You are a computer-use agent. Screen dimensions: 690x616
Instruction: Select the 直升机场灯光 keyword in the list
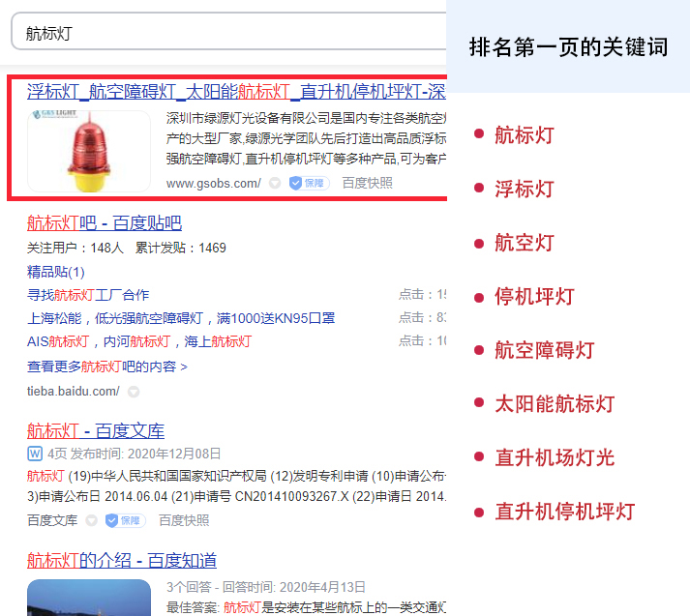click(x=555, y=457)
